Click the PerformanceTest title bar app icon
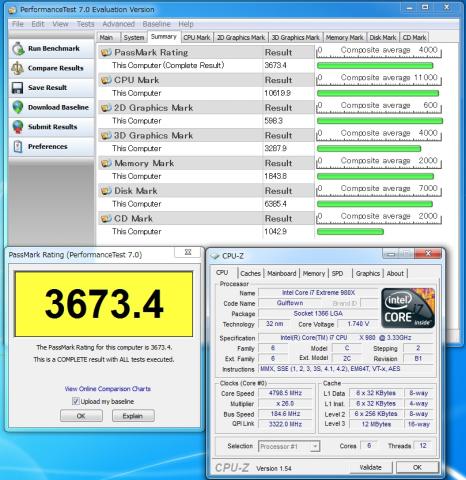466x480 pixels. pos(12,10)
